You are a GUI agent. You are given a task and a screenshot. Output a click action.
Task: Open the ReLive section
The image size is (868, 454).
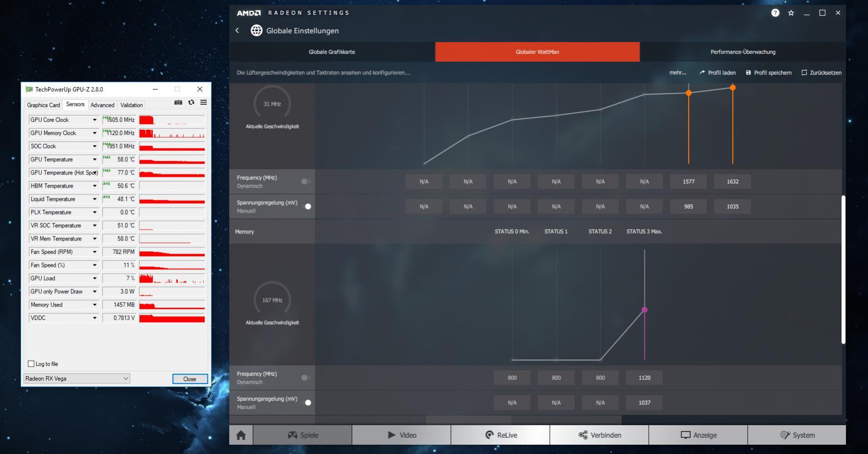click(x=500, y=435)
